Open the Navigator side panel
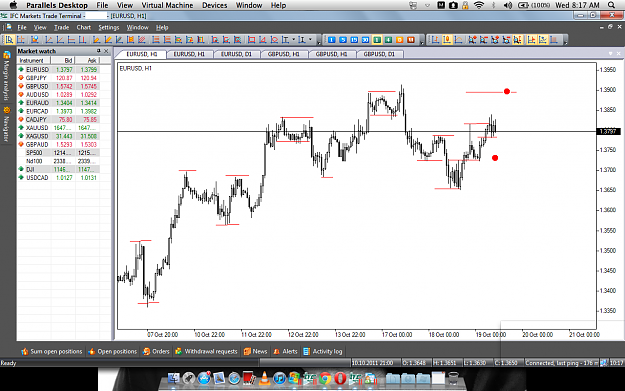The width and height of the screenshot is (625, 391). tap(6, 124)
